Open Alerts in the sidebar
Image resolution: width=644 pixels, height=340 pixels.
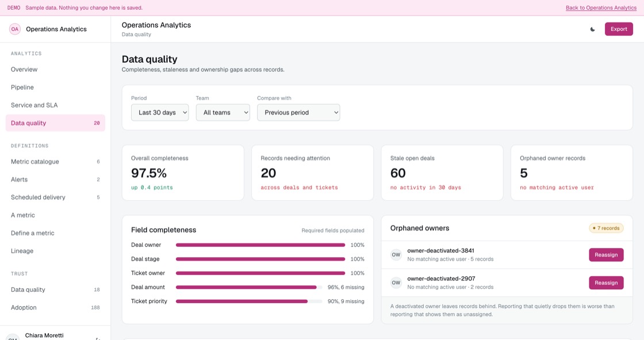pyautogui.click(x=55, y=179)
